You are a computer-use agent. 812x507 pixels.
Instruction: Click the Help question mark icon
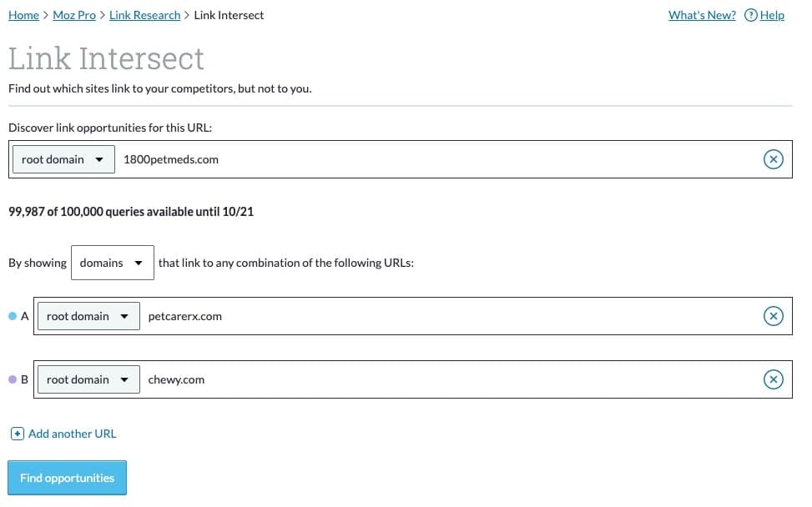750,15
